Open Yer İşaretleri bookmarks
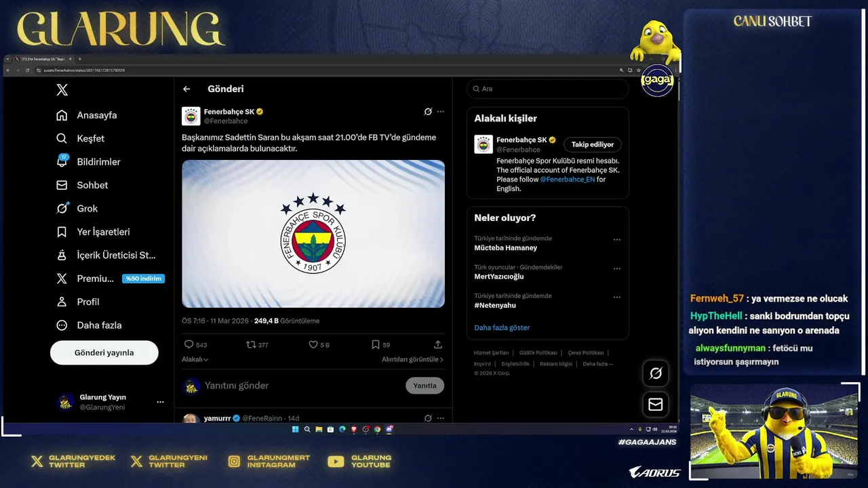 click(92, 232)
